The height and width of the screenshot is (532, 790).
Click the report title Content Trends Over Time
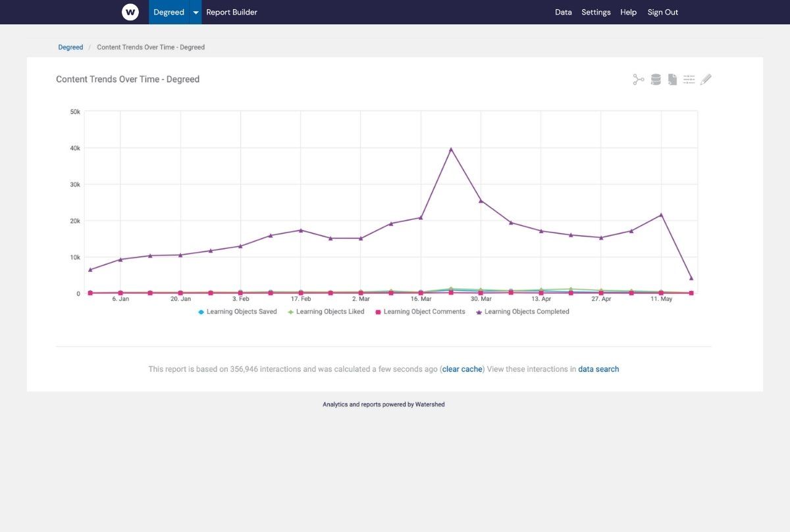128,79
